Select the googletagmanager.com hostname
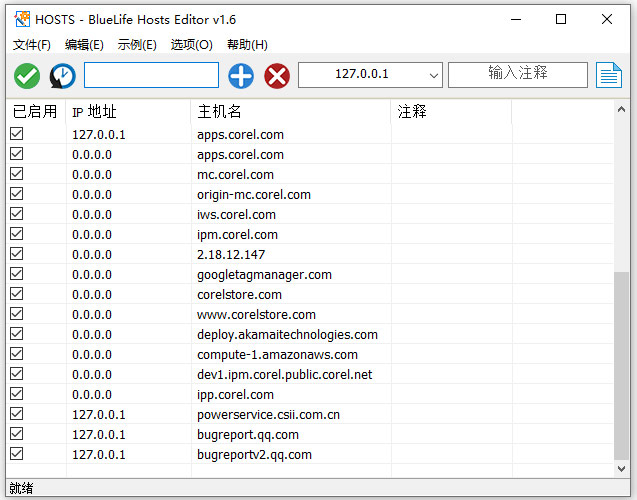Screen dimensions: 637x500 [x=264, y=275]
